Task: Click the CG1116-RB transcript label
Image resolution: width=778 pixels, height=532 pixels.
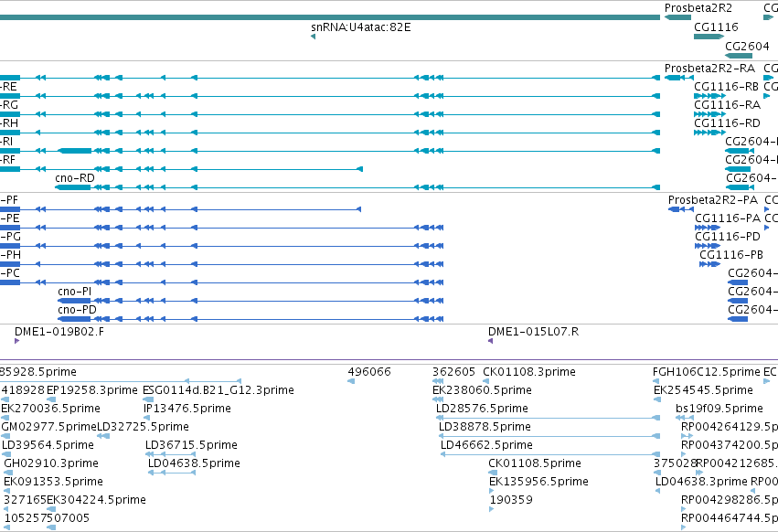Action: (727, 86)
